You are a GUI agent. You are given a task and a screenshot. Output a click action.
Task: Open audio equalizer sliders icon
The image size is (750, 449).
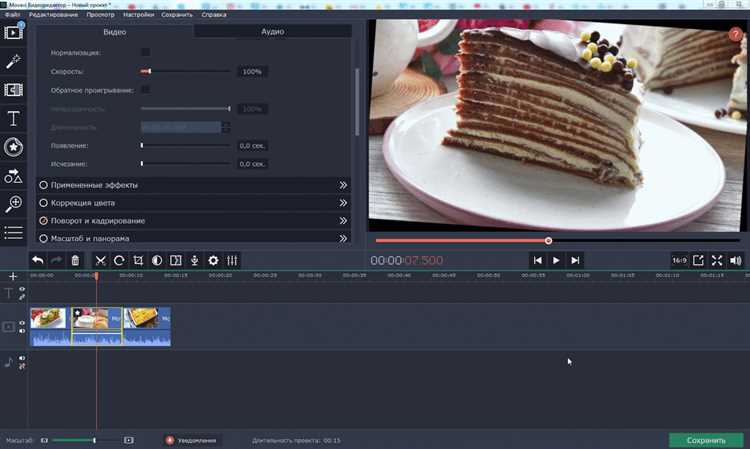[x=232, y=260]
